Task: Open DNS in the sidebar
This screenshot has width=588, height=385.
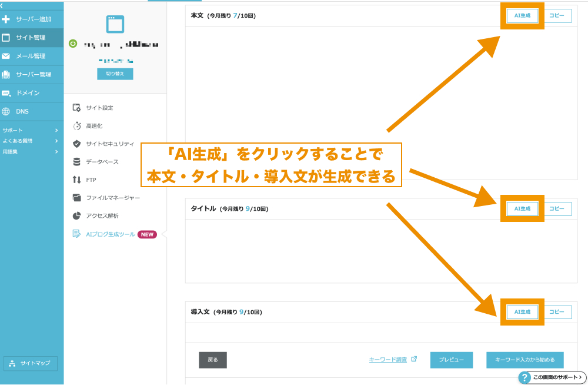Action: pos(32,112)
